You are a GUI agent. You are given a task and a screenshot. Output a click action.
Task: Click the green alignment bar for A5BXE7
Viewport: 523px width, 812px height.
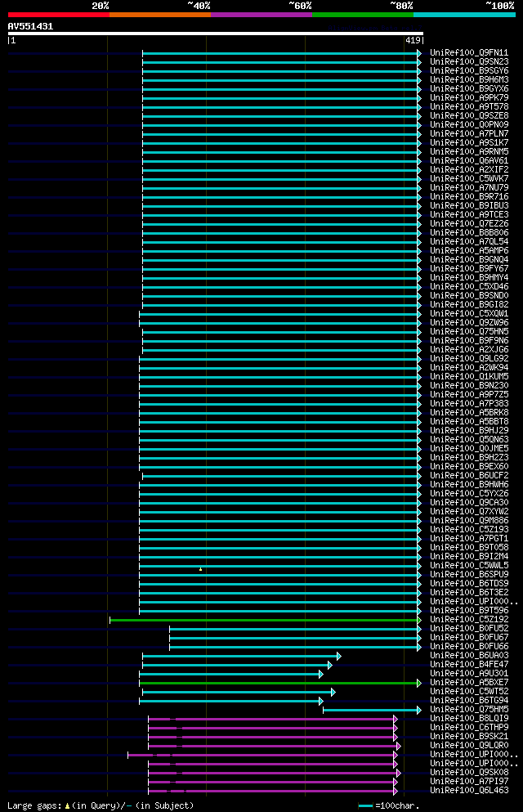[280, 683]
